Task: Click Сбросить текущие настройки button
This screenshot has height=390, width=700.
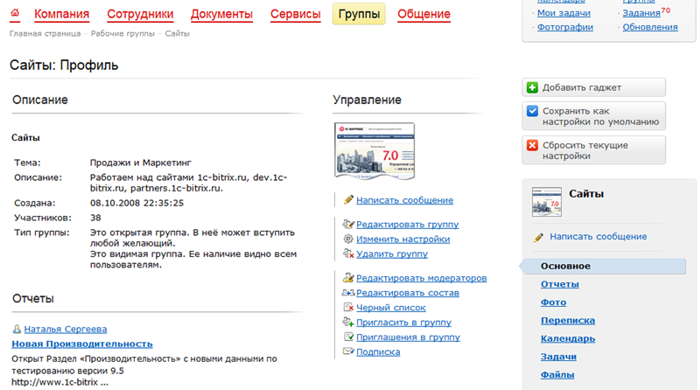Action: click(x=594, y=150)
